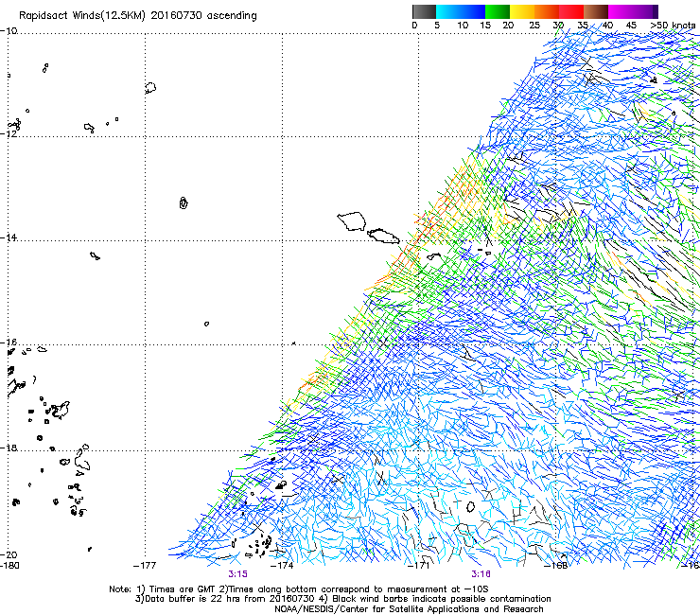700x615 pixels.
Task: Click the '-10' latitude label
Action: tap(9, 30)
